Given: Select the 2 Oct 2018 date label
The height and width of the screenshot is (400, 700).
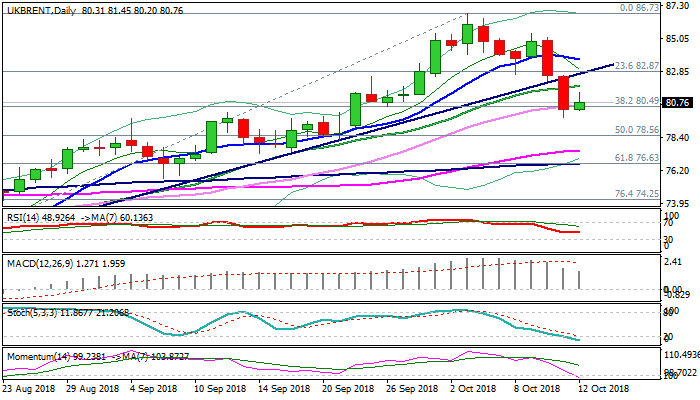Looking at the screenshot, I should [x=472, y=387].
